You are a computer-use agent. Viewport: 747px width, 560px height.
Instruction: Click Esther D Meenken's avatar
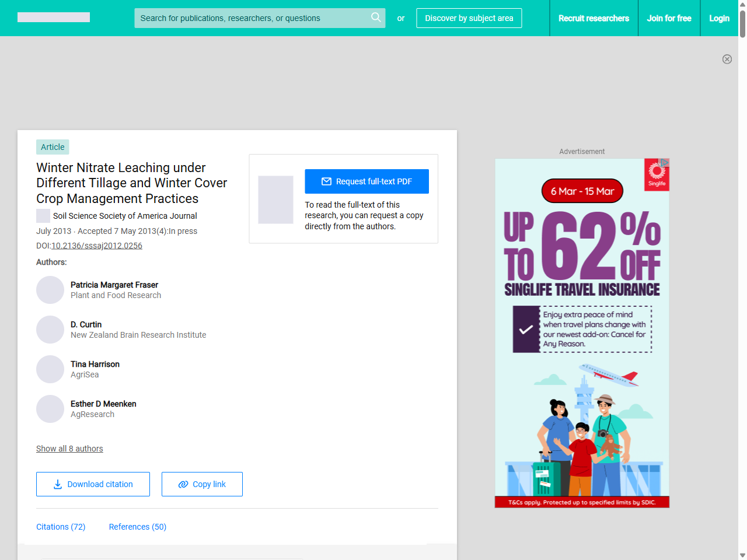(50, 409)
